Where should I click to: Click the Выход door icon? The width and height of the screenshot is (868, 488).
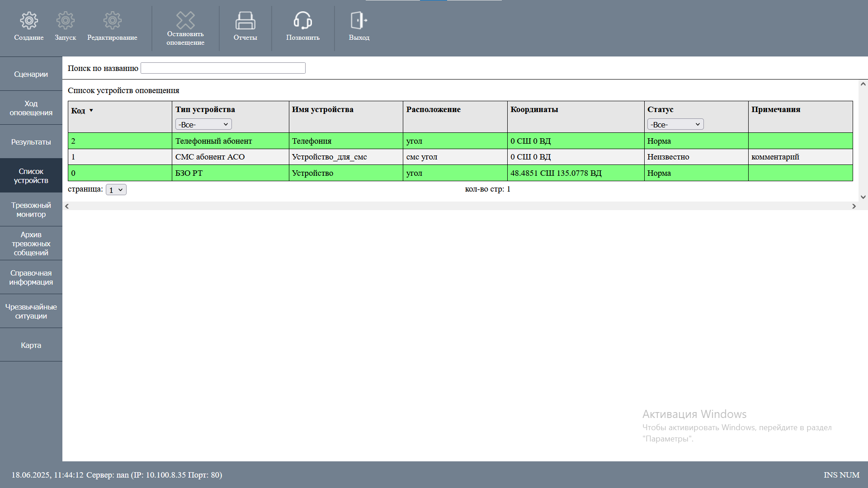pyautogui.click(x=359, y=20)
